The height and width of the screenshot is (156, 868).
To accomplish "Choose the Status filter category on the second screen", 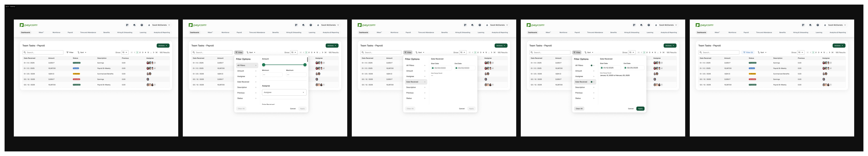I will click(x=247, y=98).
